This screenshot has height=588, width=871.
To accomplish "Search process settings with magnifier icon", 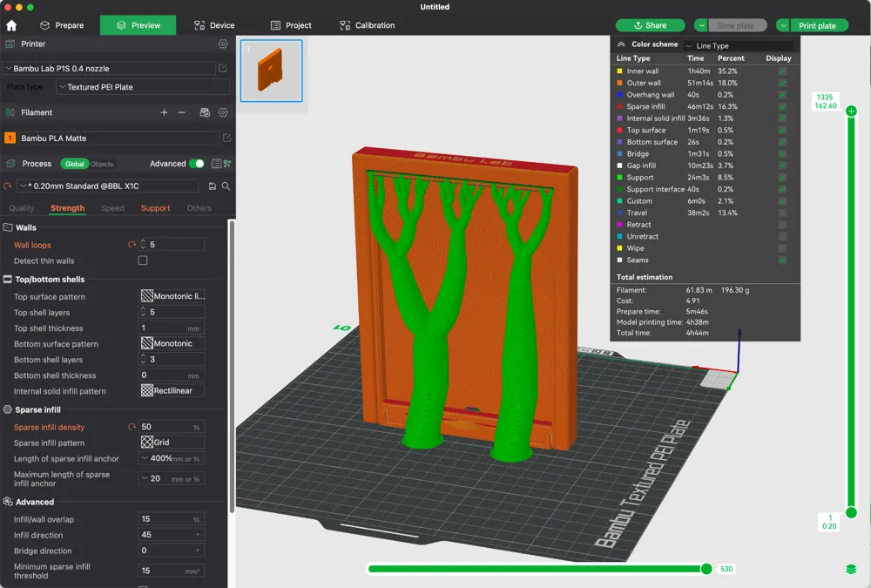I will point(226,186).
